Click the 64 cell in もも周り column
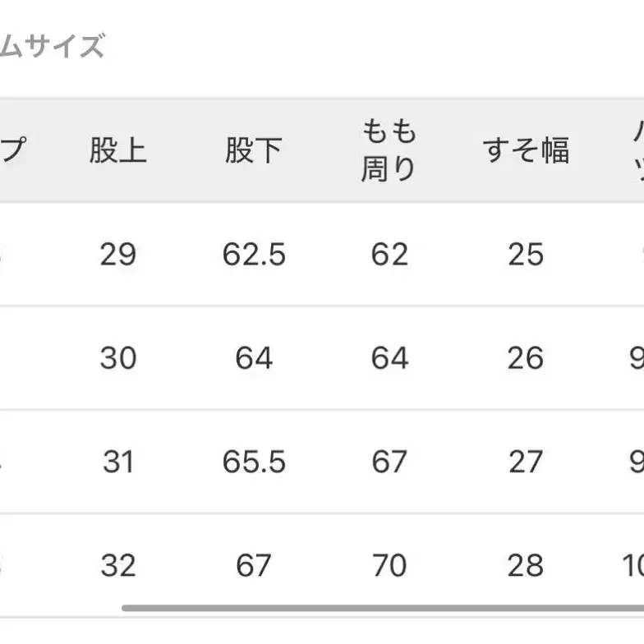This screenshot has height=644, width=644. tap(389, 358)
